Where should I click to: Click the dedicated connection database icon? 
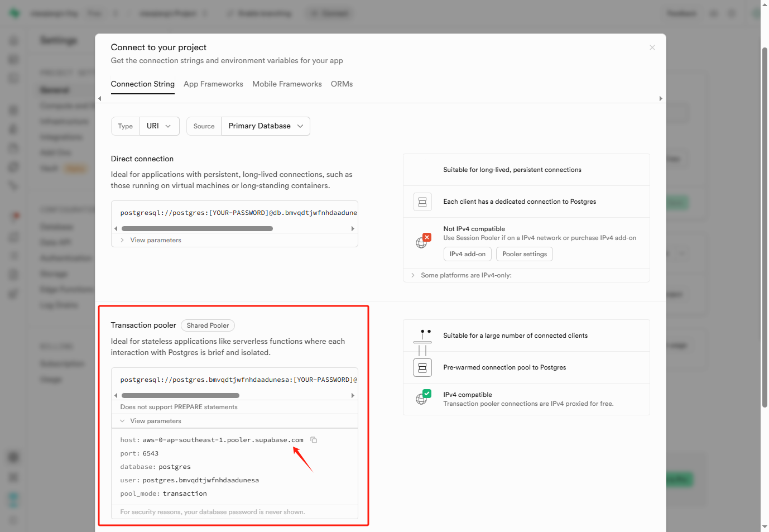[x=422, y=202]
